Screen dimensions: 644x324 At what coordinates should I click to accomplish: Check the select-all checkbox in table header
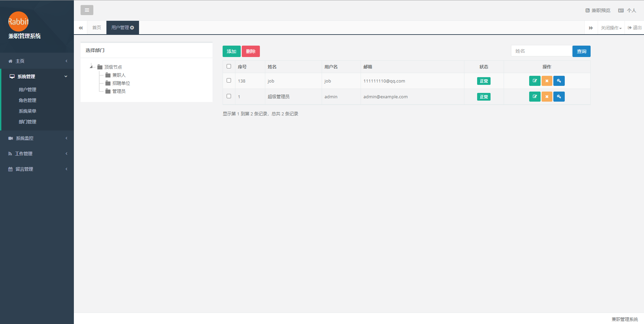[x=229, y=66]
